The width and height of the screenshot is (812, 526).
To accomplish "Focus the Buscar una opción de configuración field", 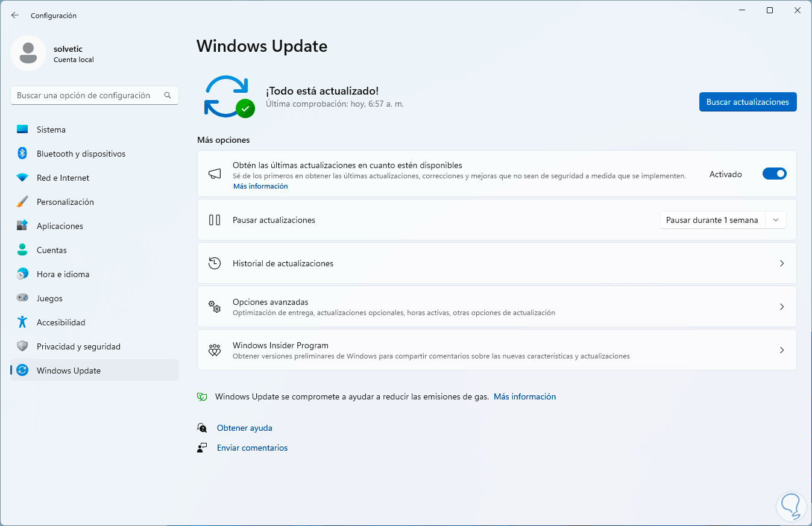I will point(95,95).
